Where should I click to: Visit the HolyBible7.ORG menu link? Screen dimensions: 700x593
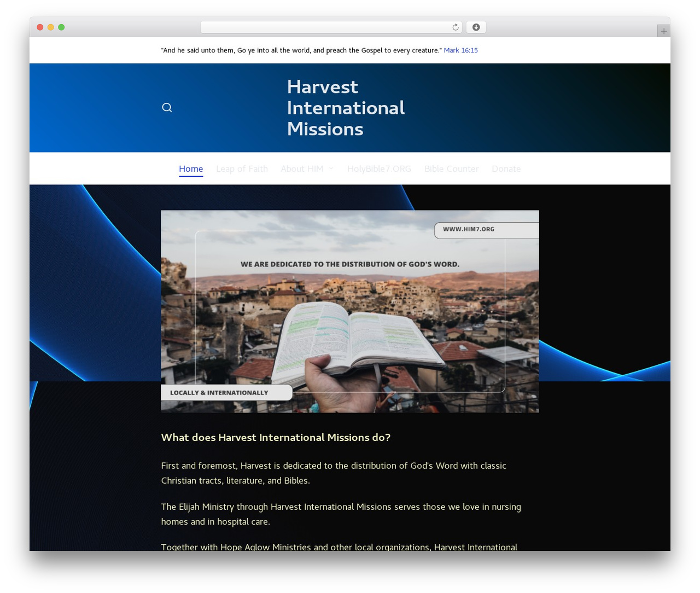point(379,169)
